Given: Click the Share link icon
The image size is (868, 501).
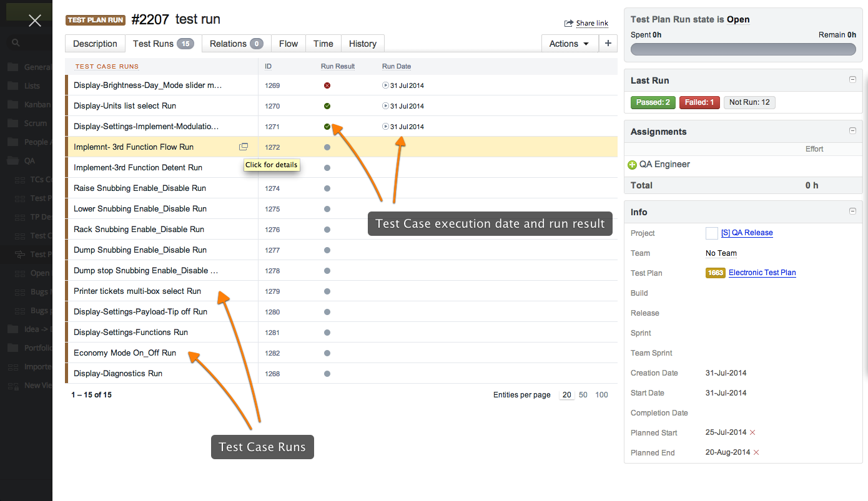Looking at the screenshot, I should click(569, 23).
